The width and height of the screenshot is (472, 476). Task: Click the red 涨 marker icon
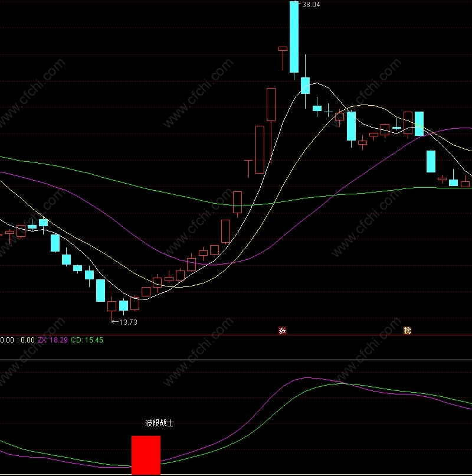(282, 330)
